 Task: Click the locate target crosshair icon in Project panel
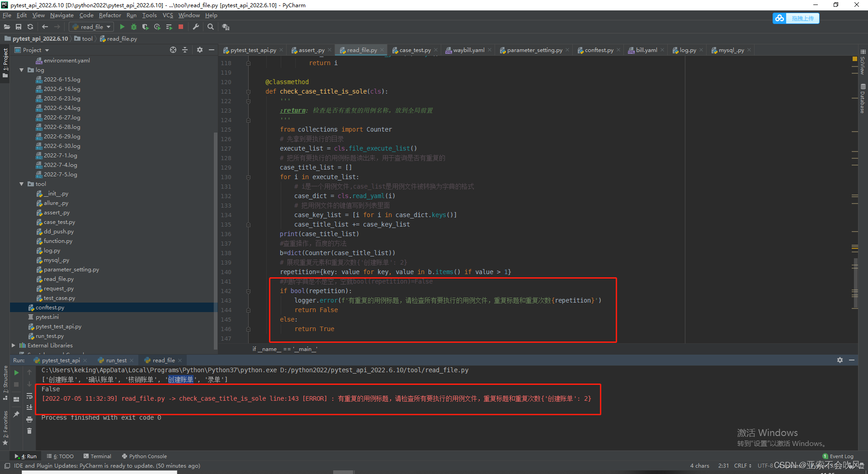(x=173, y=50)
